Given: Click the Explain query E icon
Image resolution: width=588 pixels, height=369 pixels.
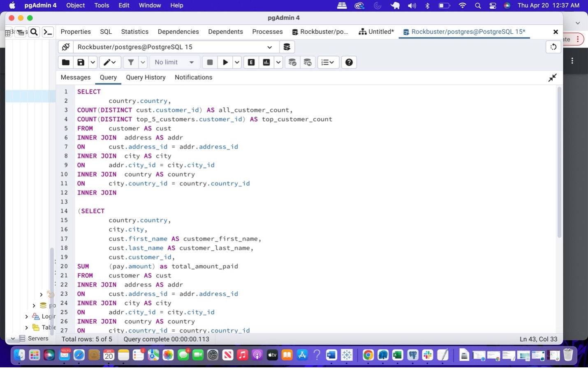Looking at the screenshot, I should click(x=251, y=62).
